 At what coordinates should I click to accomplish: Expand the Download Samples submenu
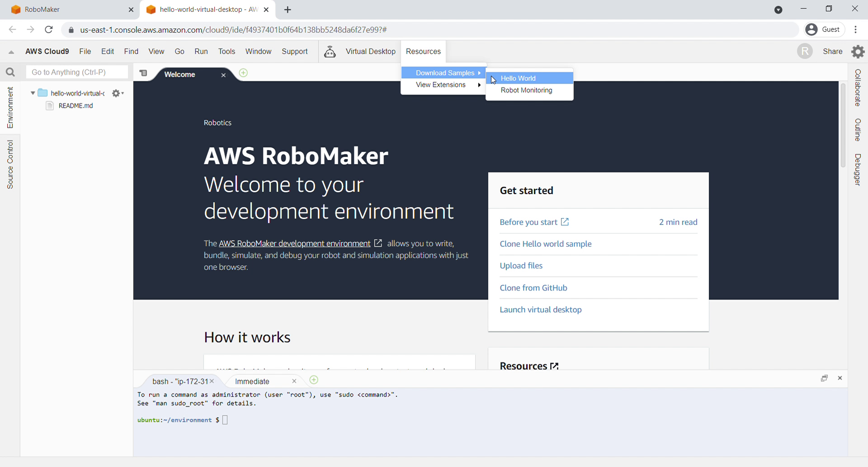[x=443, y=73]
